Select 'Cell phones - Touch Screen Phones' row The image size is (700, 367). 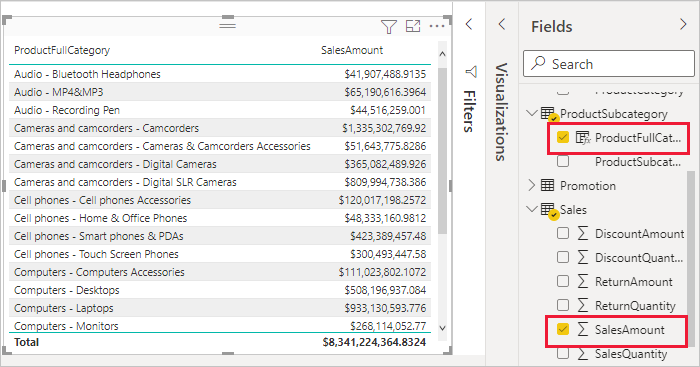click(x=220, y=254)
